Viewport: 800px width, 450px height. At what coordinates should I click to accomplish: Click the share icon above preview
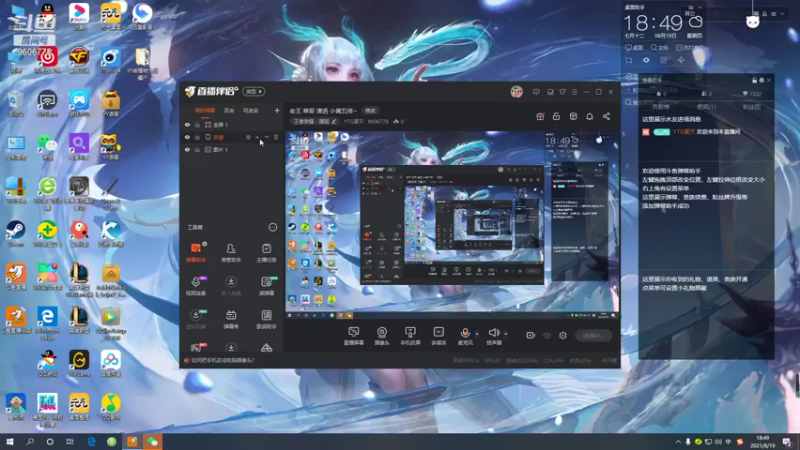point(606,116)
